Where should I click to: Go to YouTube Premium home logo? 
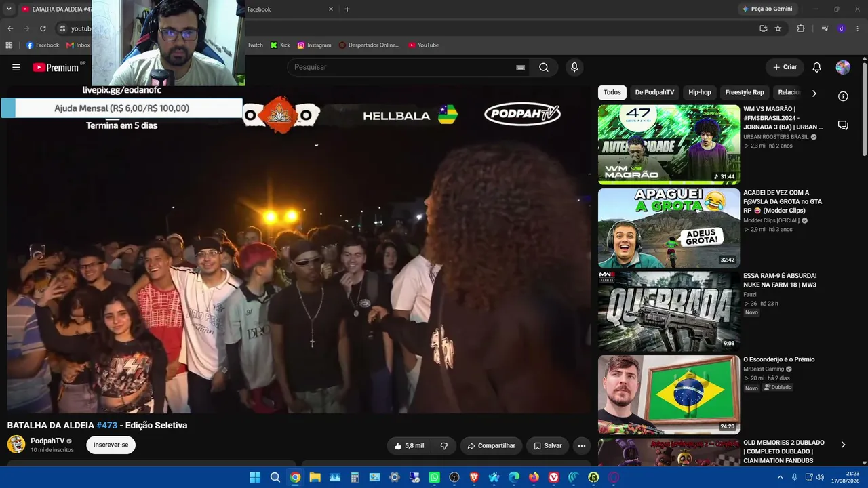(56, 67)
